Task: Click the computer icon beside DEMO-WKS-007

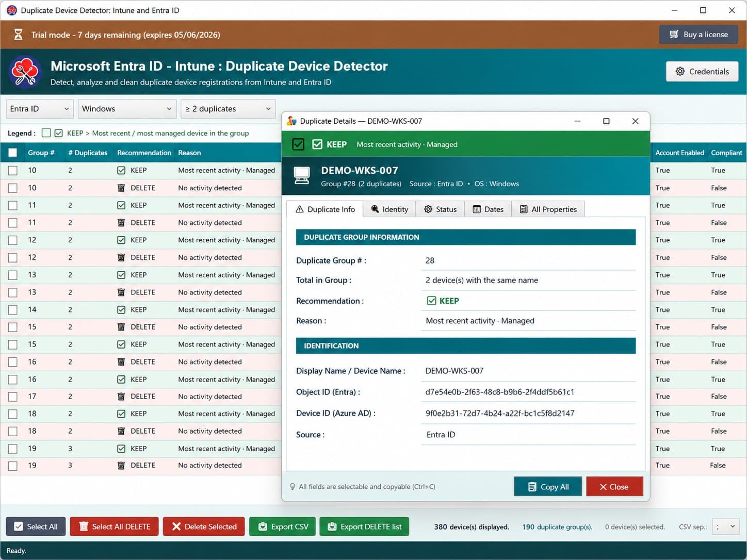Action: tap(302, 176)
